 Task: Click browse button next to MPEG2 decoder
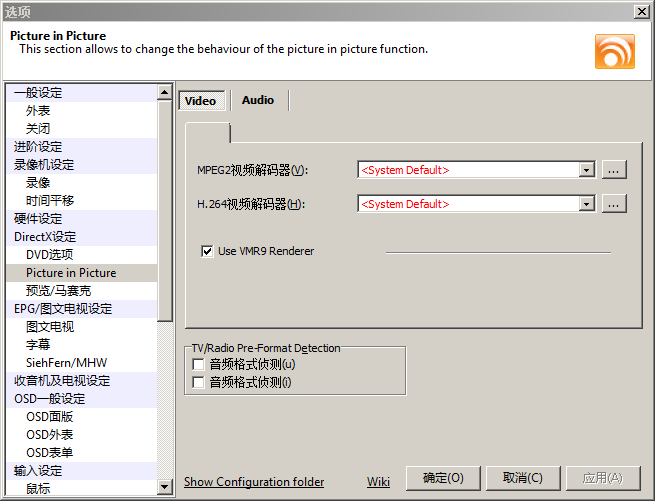[x=614, y=170]
